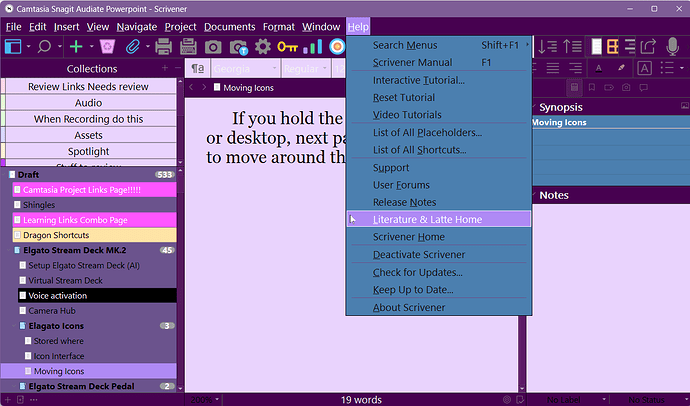The image size is (690, 406).
Task: Click the Print icon in toolbar
Action: pyautogui.click(x=164, y=46)
